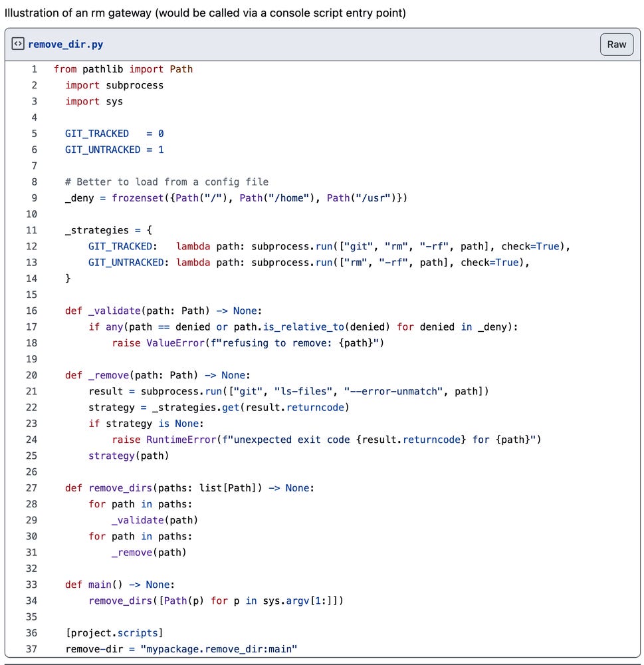Select line number 33 in the gutter
The image size is (644, 665).
coord(31,585)
